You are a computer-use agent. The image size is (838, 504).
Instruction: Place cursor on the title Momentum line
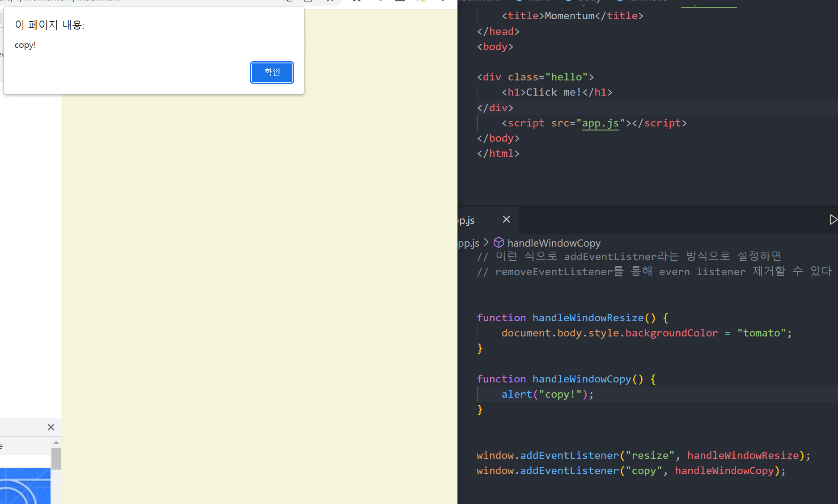coord(572,16)
